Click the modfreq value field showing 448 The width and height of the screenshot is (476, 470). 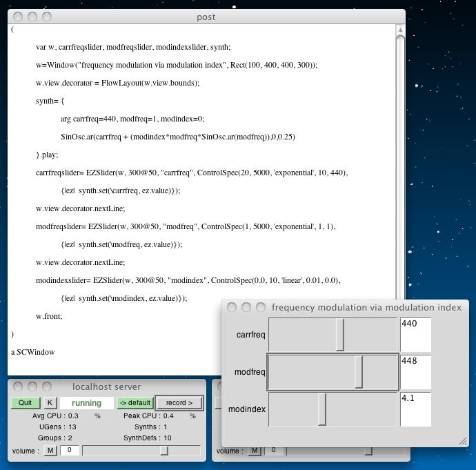pos(415,373)
